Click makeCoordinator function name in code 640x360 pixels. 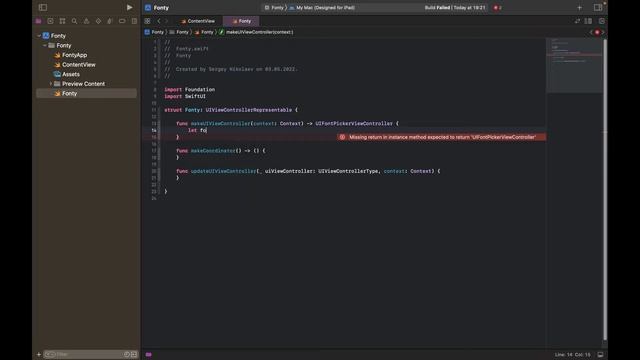213,151
